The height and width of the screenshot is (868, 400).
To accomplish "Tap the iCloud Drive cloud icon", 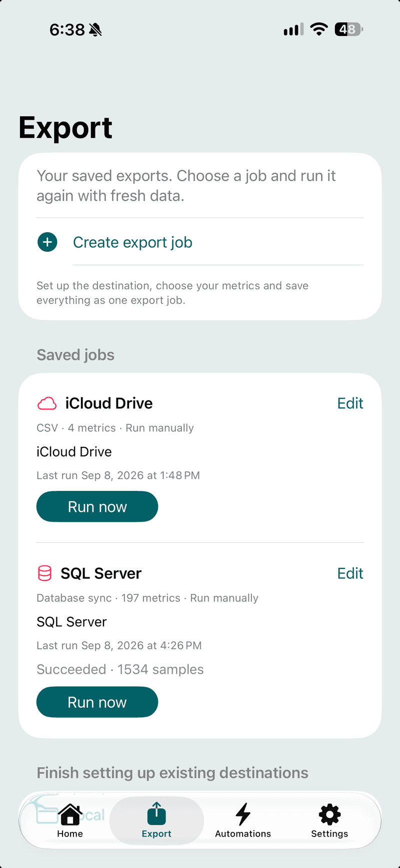I will coord(47,404).
